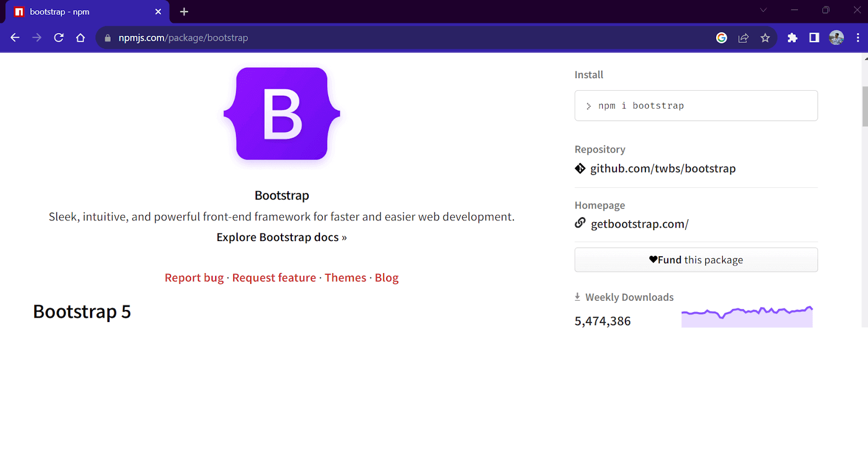Click the git icon beside the repository
Screen dimensions: 868x455
pyautogui.click(x=580, y=168)
